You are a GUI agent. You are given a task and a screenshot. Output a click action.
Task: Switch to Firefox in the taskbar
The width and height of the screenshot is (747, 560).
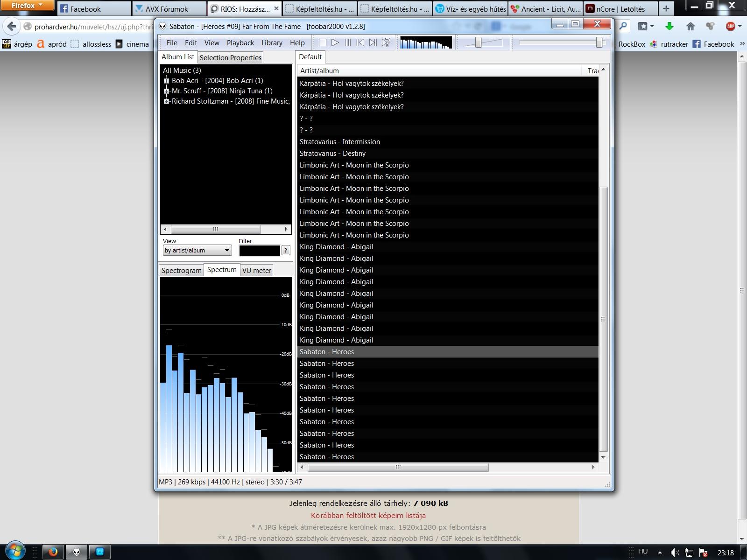53,552
